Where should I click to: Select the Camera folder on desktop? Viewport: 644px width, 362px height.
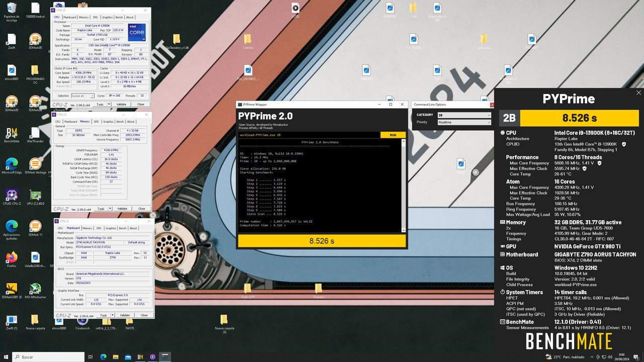click(248, 42)
